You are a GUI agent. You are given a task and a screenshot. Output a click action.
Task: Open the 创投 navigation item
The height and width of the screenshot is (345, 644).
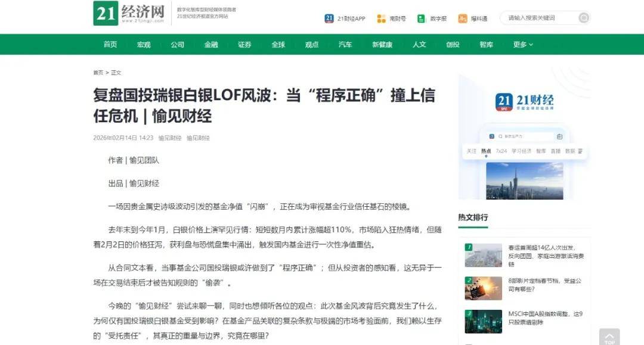pyautogui.click(x=453, y=44)
